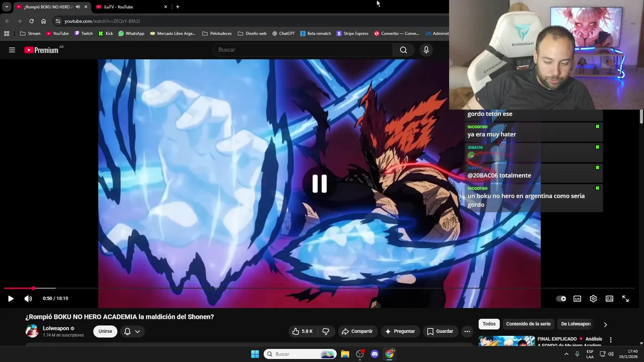Open Chrome from the taskbar

coord(389,354)
